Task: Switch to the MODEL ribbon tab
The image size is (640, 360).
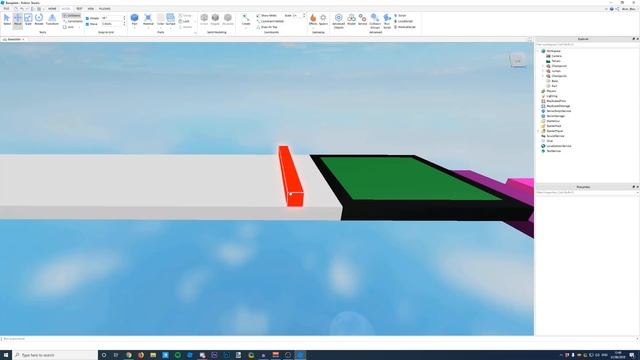Action: tap(66, 9)
